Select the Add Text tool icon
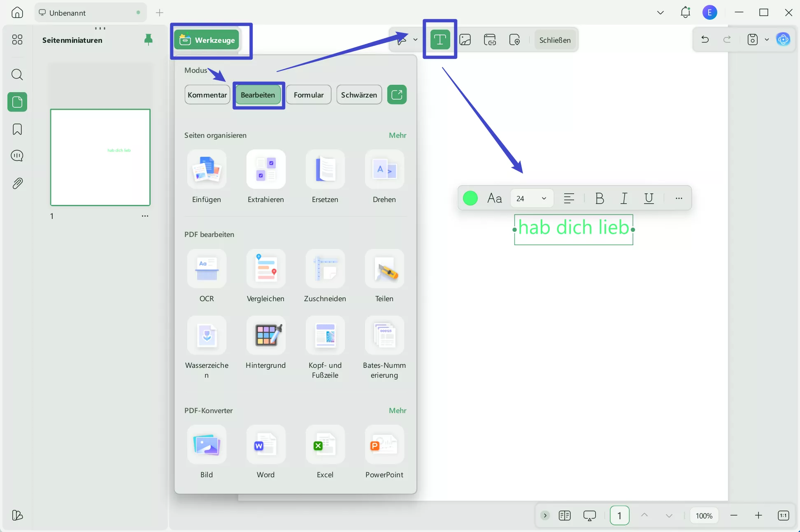Viewport: 800px width, 532px height. [x=440, y=39]
